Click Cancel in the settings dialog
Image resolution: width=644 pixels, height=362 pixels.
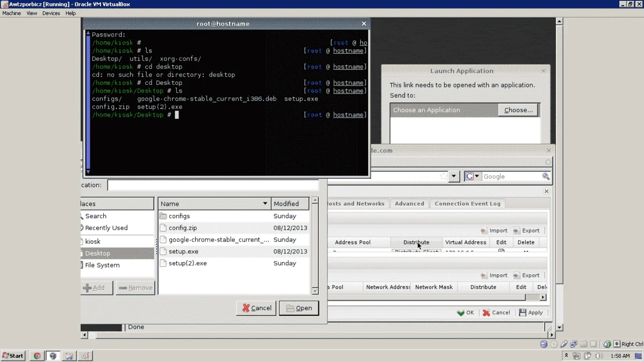496,313
